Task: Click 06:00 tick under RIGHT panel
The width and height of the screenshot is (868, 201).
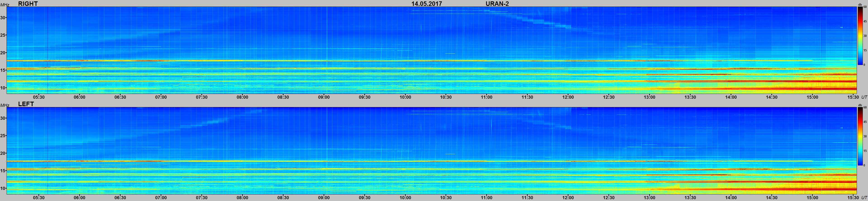Action: point(79,97)
